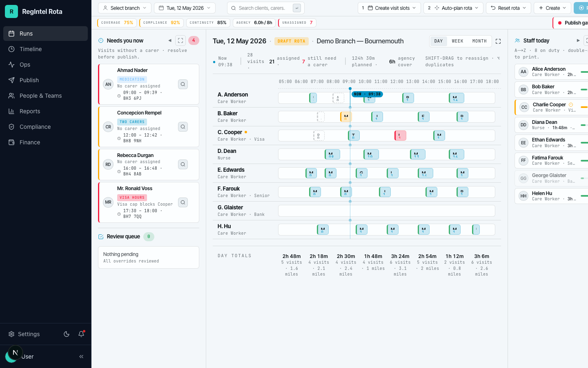Click search icon on Ahmad Nader card
The height and width of the screenshot is (368, 588).
(x=183, y=84)
